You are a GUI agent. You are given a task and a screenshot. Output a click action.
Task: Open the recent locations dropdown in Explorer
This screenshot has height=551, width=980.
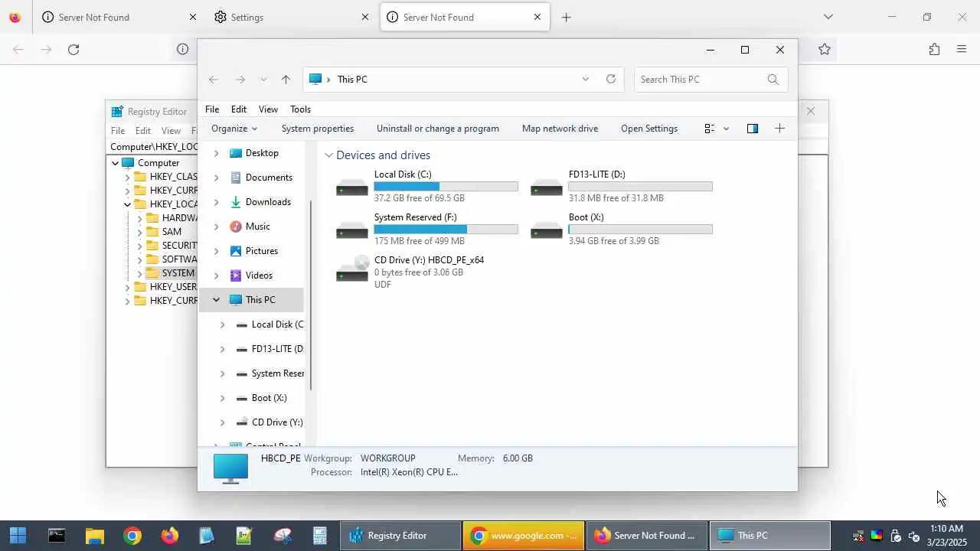point(263,80)
